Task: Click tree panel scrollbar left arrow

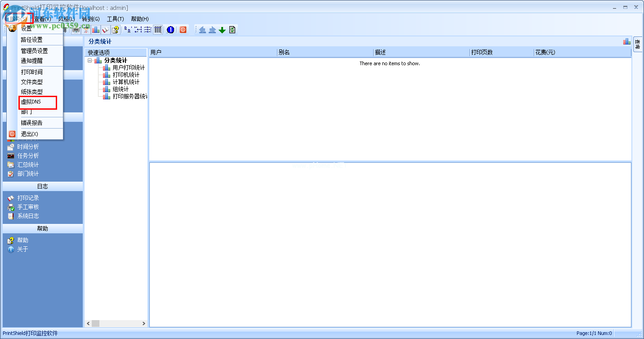Action: [x=88, y=323]
